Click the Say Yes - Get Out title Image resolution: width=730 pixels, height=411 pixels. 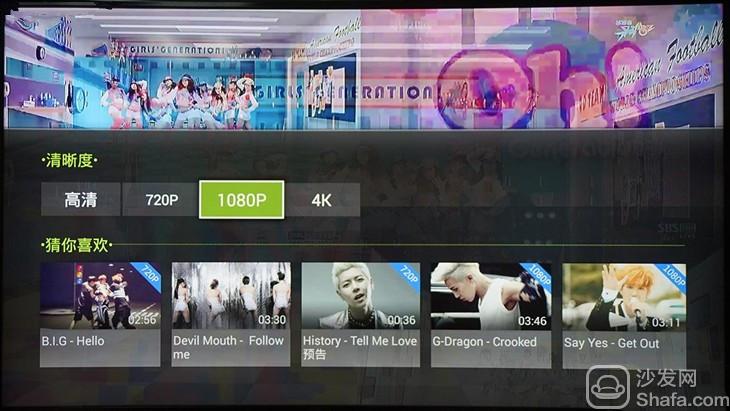point(611,344)
